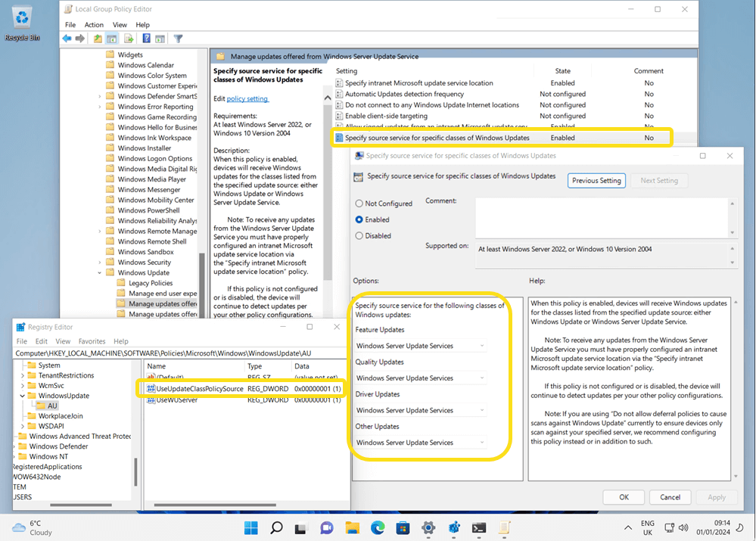The image size is (756, 541).
Task: Launch Microsoft Edge from the taskbar
Action: [378, 528]
